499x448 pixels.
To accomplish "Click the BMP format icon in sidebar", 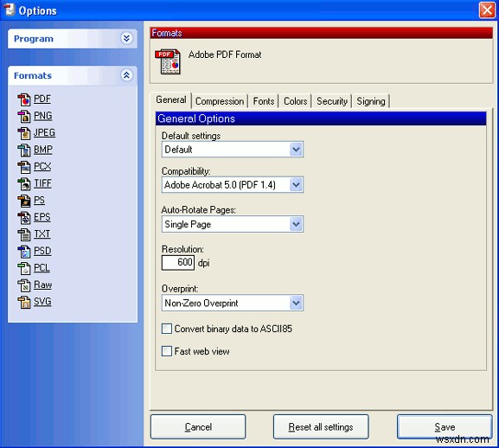I will tap(24, 150).
